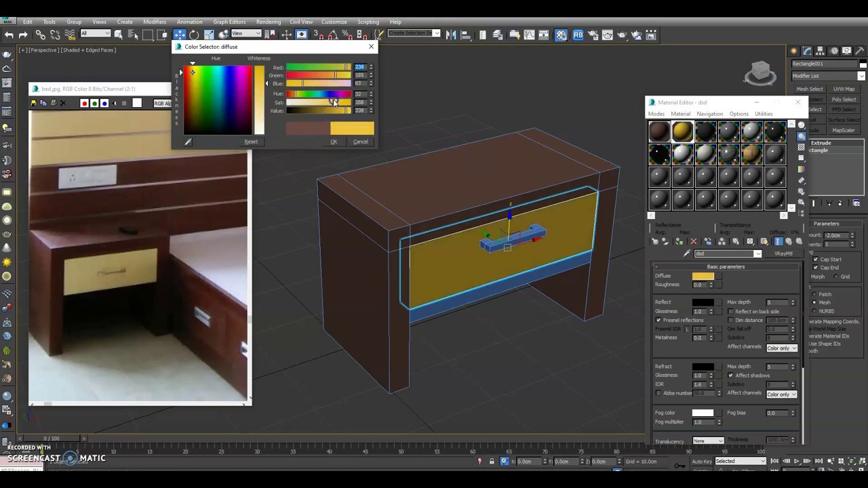Open the Rendering menu
Screen dimensions: 868x488
click(x=269, y=22)
